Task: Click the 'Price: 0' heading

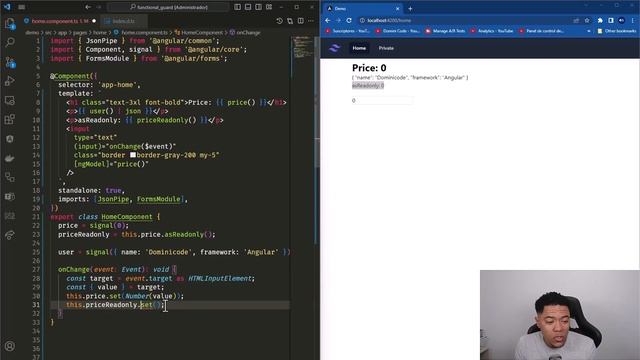Action: coord(369,68)
